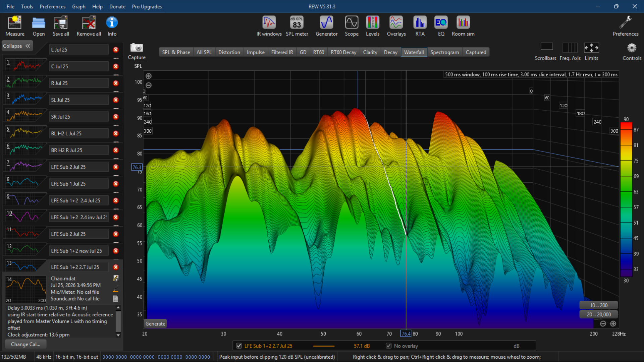Switch to the Spectrogram tab

445,52
